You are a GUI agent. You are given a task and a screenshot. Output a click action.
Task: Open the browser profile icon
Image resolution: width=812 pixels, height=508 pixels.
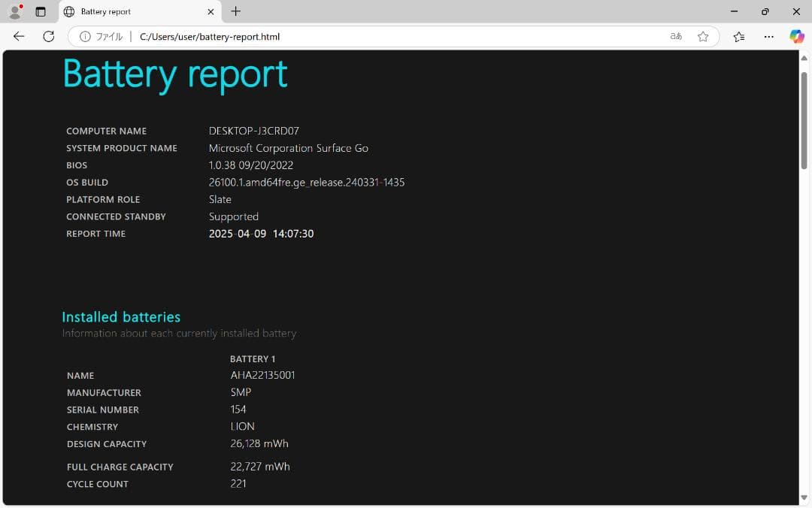click(x=14, y=11)
